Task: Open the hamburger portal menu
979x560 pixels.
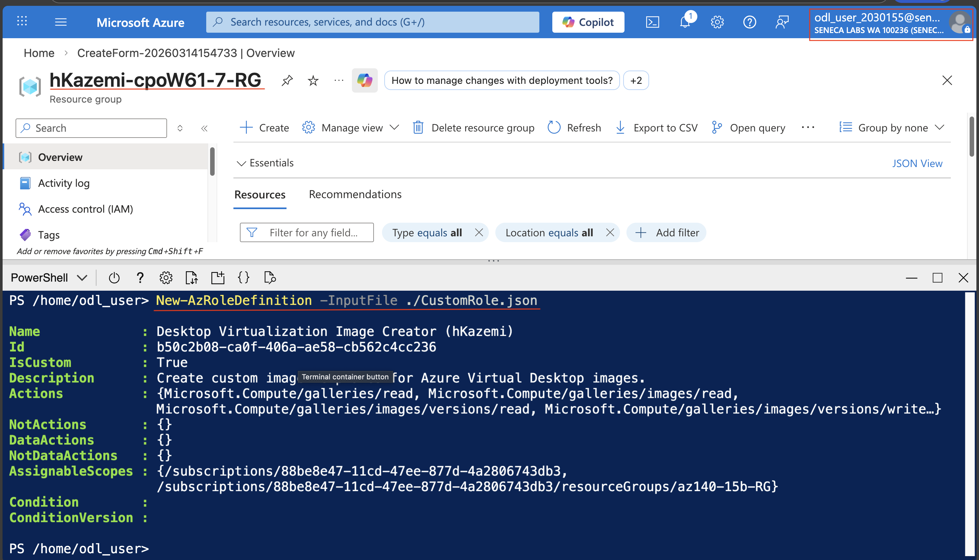Action: click(x=61, y=22)
